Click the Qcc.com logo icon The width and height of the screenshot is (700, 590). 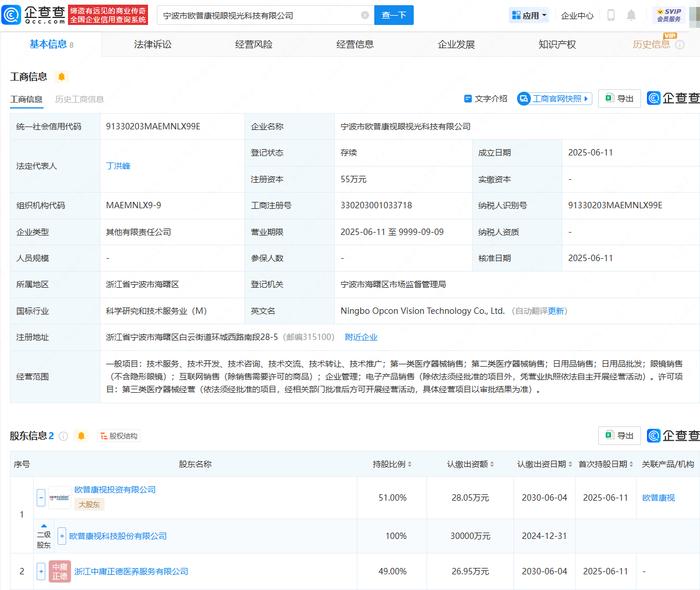point(11,15)
